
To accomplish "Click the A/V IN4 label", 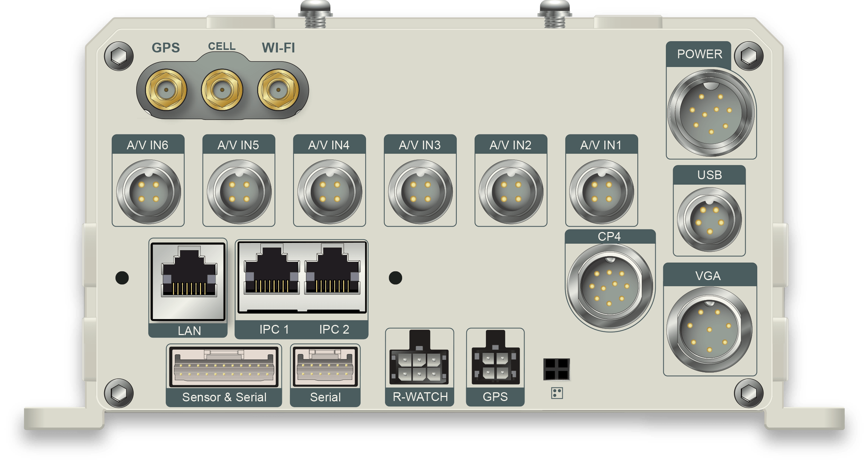I will pyautogui.click(x=329, y=145).
